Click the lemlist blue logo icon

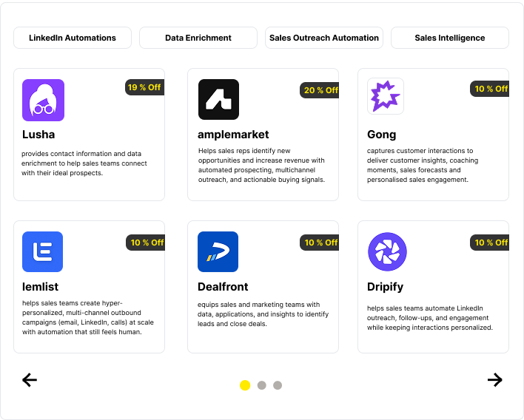tap(42, 251)
